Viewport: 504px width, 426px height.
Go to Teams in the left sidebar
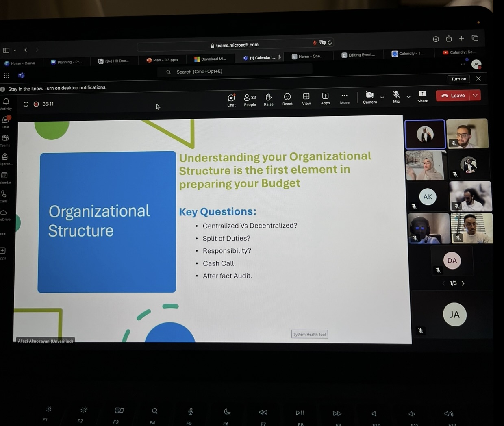pyautogui.click(x=5, y=141)
